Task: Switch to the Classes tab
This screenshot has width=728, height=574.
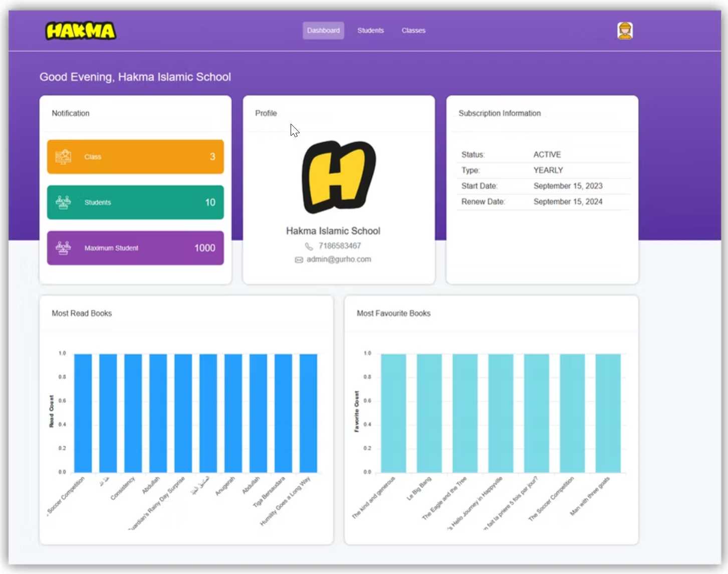Action: pos(413,30)
